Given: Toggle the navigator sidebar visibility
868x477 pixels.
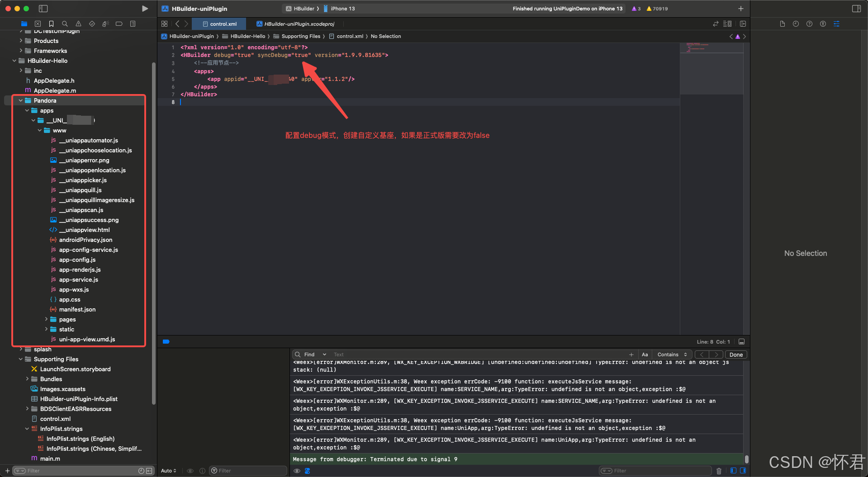Looking at the screenshot, I should [43, 9].
